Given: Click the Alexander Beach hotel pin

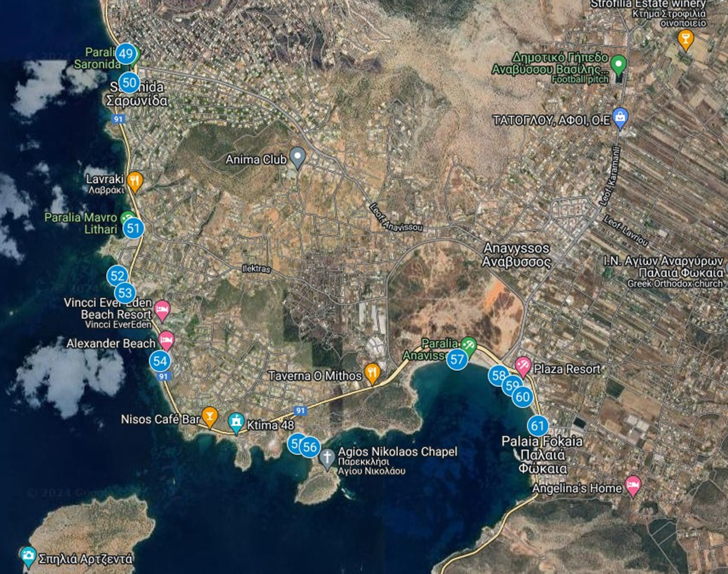Looking at the screenshot, I should click(x=166, y=341).
